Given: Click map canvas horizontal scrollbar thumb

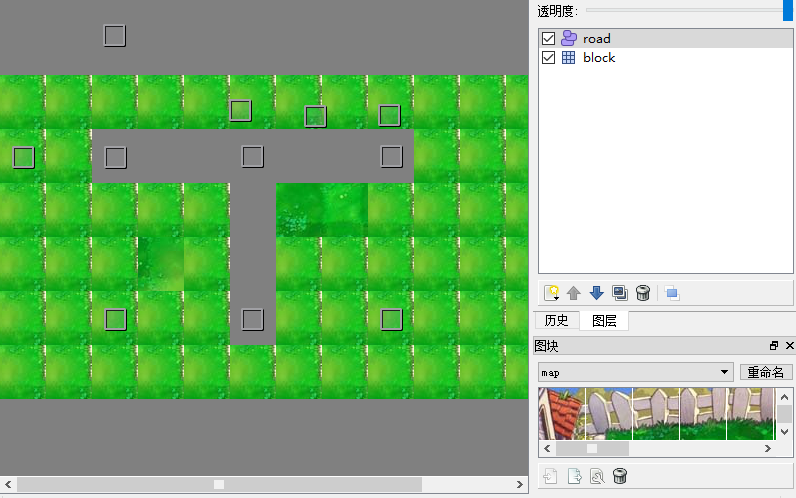Looking at the screenshot, I should (x=219, y=484).
